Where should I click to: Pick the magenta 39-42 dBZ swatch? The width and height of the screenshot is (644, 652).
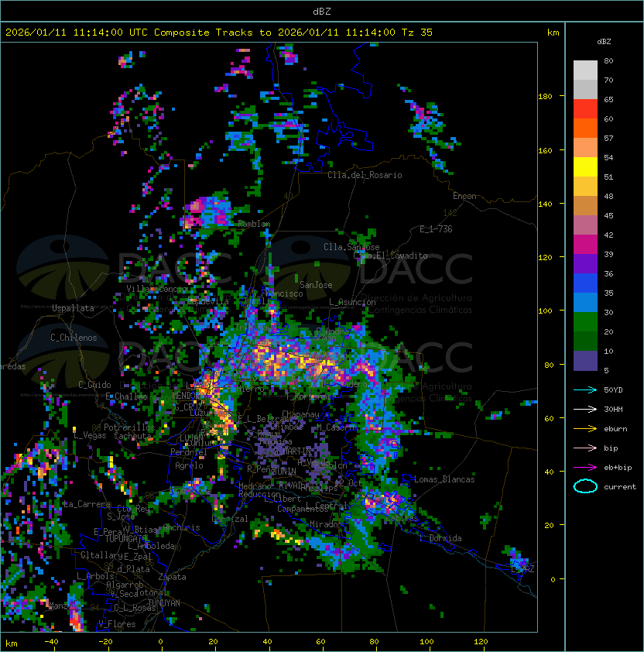[x=585, y=245]
